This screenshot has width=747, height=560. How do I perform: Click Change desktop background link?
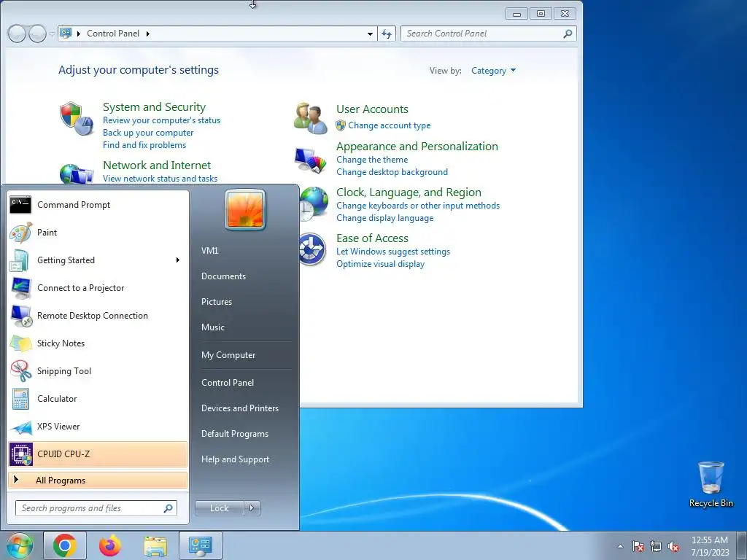(392, 172)
